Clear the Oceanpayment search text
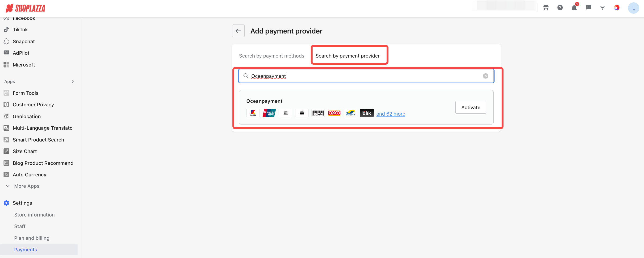Viewport: 644px width, 258px height. coord(486,76)
